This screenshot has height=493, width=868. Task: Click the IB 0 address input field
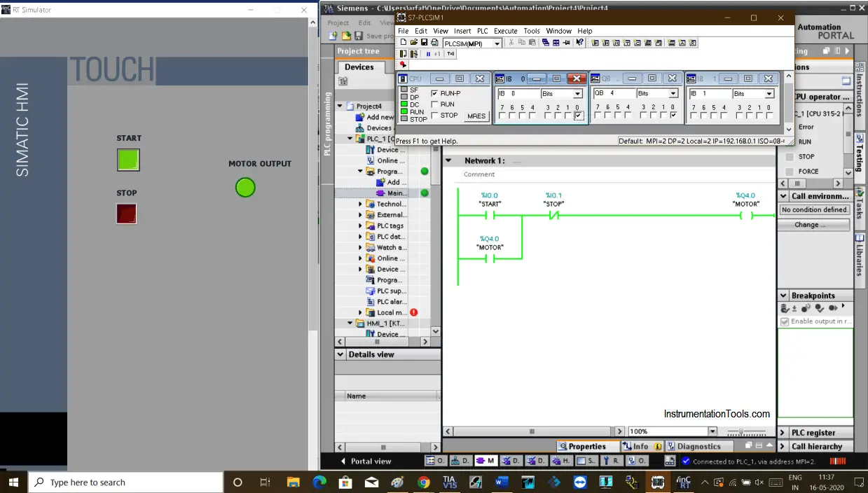518,94
